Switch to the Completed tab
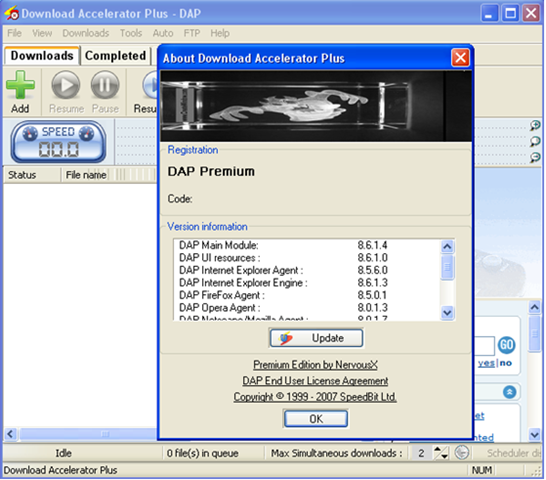Screen dimensions: 546x480 click(115, 56)
